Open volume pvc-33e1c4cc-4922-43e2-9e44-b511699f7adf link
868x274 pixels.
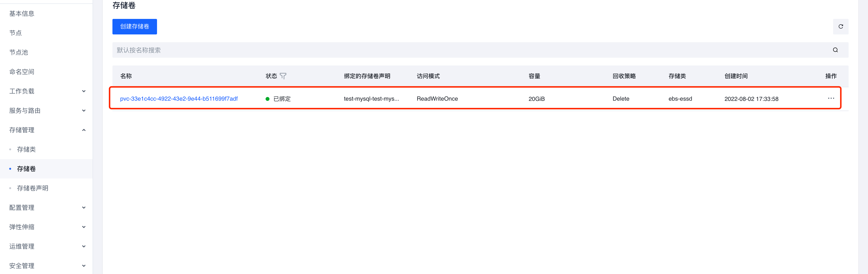[x=179, y=99]
